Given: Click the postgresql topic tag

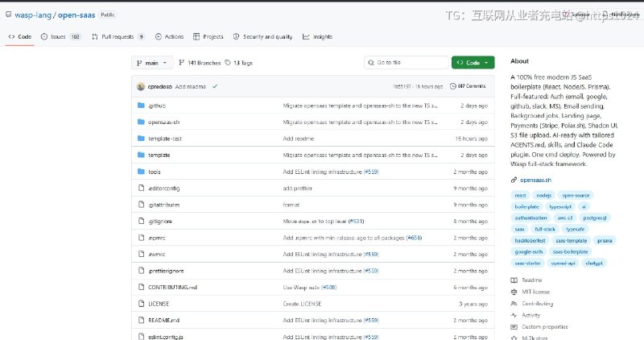Looking at the screenshot, I should [x=595, y=218].
